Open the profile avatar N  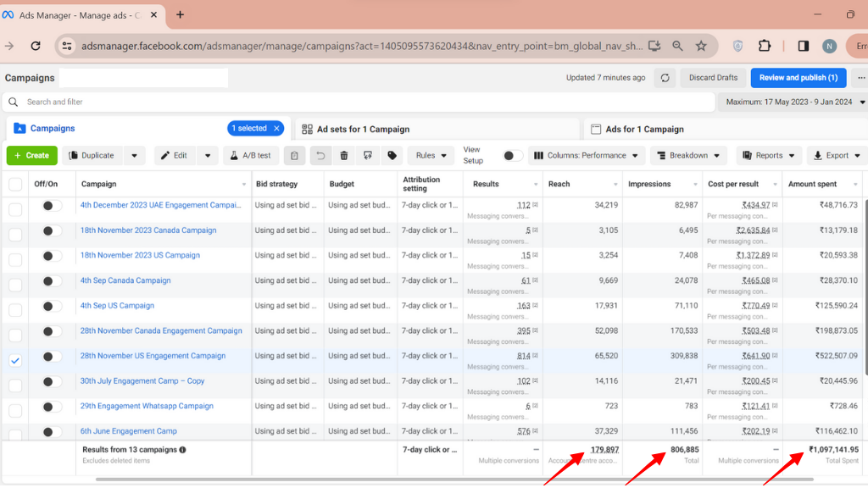tap(829, 47)
